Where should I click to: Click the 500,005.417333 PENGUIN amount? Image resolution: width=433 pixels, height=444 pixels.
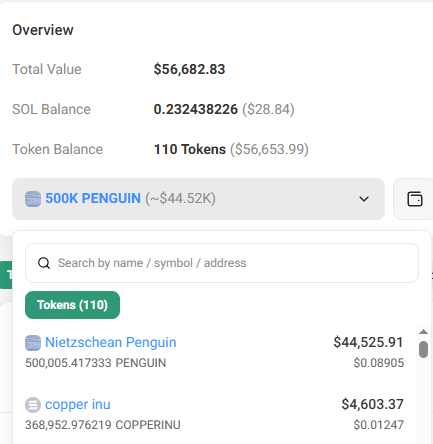point(96,363)
